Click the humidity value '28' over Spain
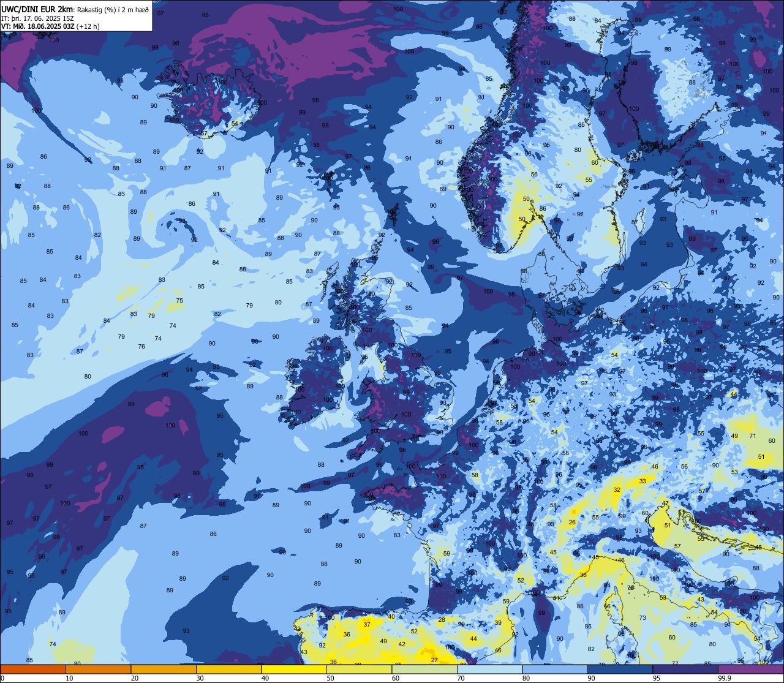784x683 pixels. (x=442, y=620)
